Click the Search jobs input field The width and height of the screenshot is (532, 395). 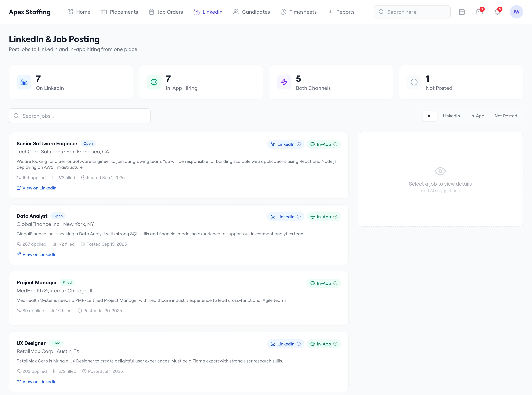click(x=80, y=116)
